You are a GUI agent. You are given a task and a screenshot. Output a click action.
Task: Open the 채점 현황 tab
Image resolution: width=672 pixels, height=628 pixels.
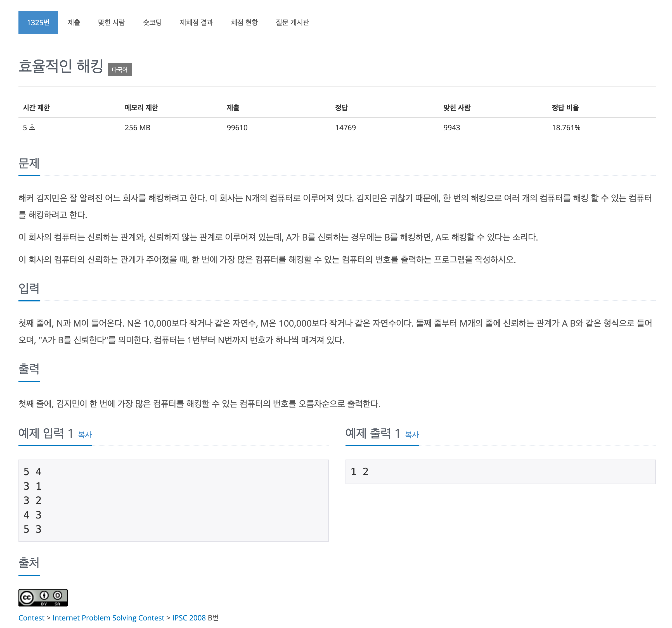click(x=244, y=22)
